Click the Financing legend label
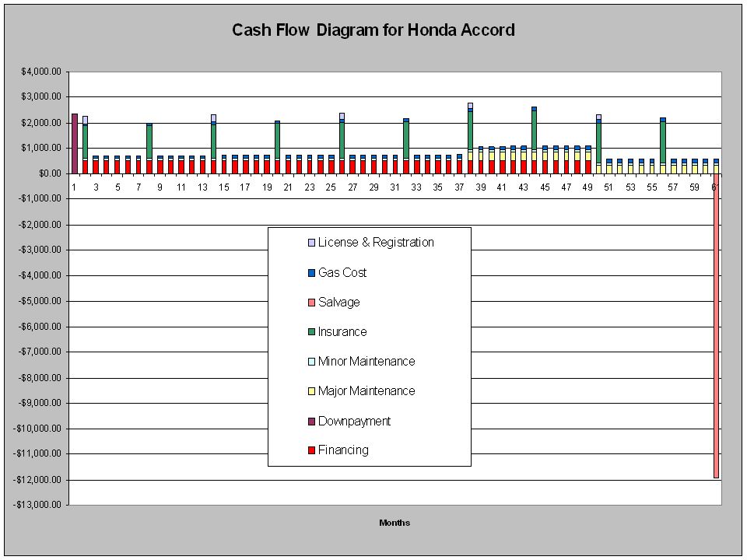The image size is (747, 560). click(x=343, y=450)
